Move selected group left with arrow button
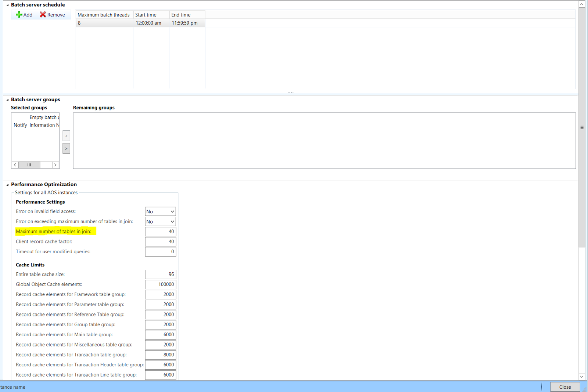Screen dimensions: 588x392 pyautogui.click(x=66, y=136)
